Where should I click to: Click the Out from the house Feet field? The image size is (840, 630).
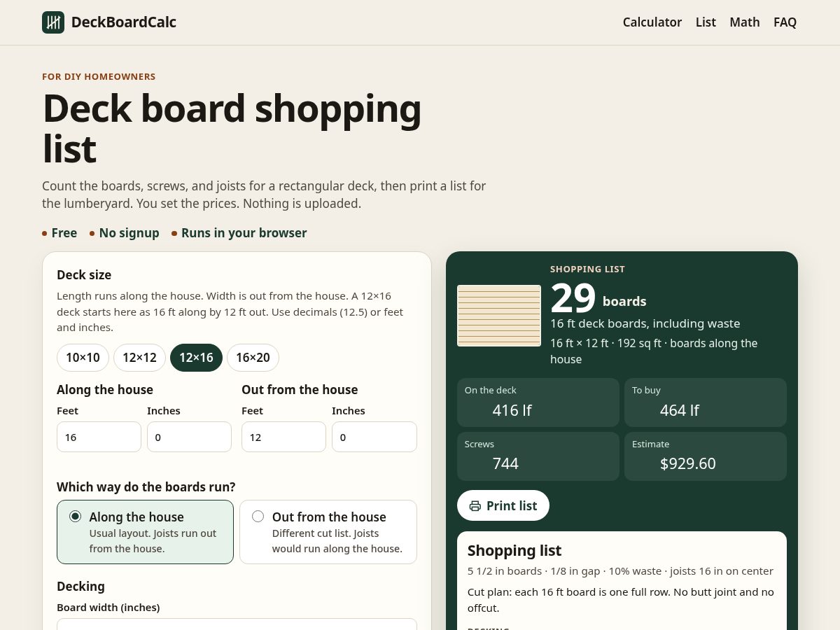(x=283, y=437)
